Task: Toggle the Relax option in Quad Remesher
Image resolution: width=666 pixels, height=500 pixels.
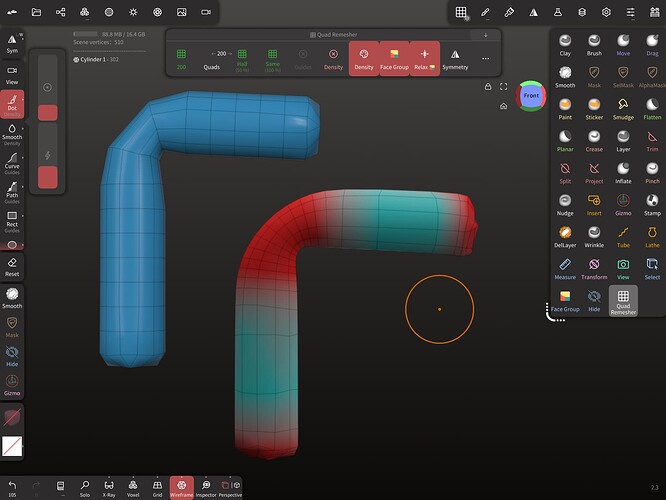Action: tap(424, 59)
